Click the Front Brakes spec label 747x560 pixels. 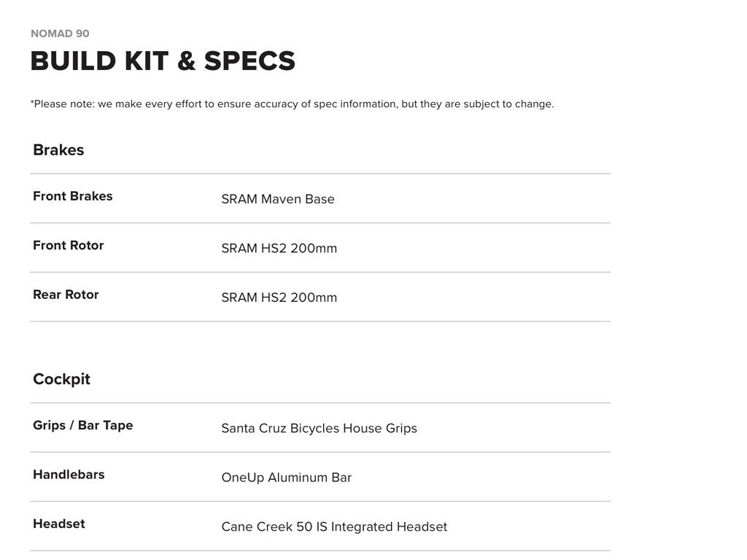[73, 196]
